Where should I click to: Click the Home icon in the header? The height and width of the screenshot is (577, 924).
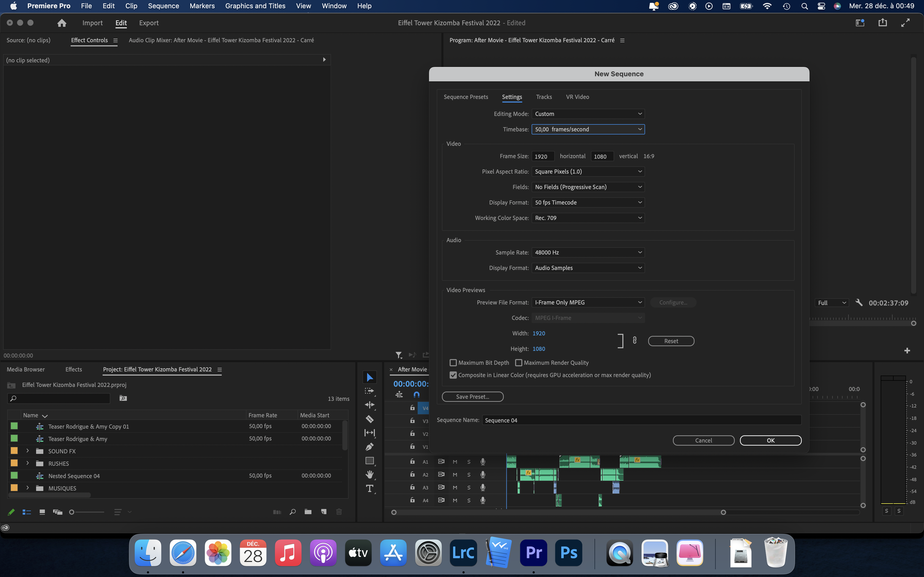(x=62, y=23)
